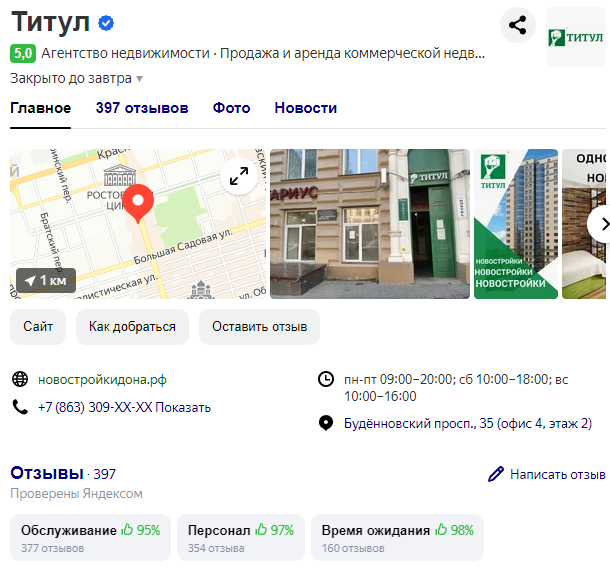610x570 pixels.
Task: Click 'Большая Садовая ул.' label on map
Action: pos(183,247)
